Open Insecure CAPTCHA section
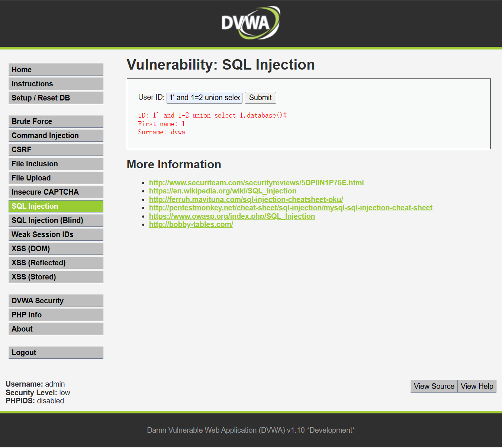Viewport: 502px width, 448px height. click(56, 192)
